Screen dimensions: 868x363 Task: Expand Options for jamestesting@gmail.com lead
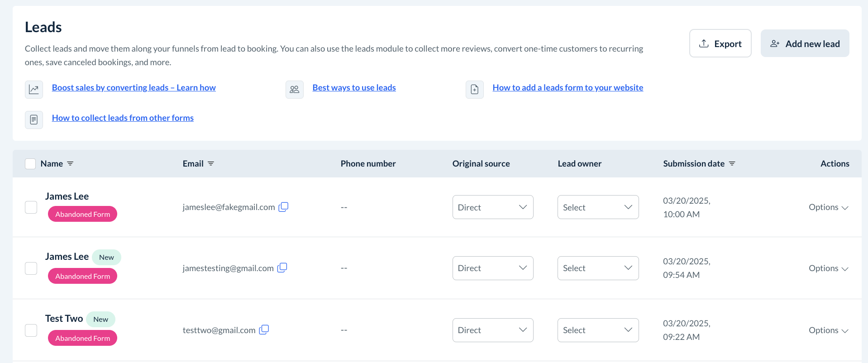tap(828, 268)
